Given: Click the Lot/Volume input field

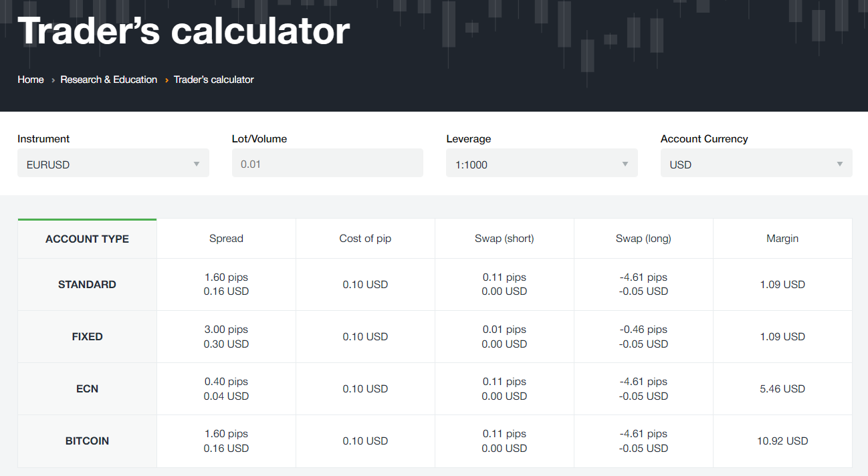Looking at the screenshot, I should pyautogui.click(x=327, y=164).
